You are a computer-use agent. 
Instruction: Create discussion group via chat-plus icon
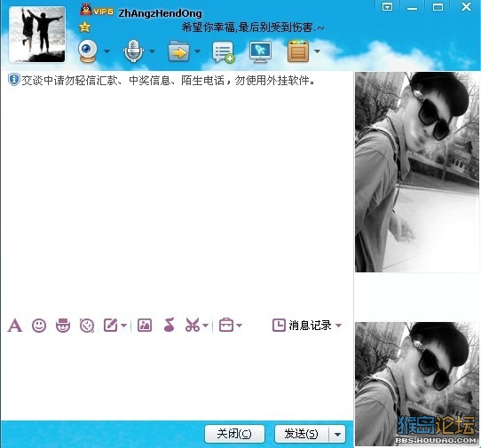[x=224, y=51]
